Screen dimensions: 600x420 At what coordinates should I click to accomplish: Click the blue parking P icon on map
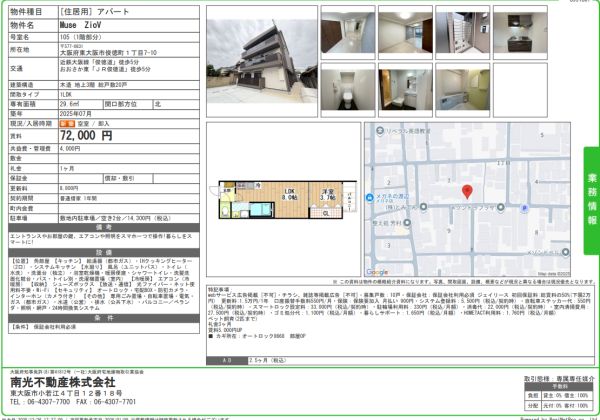click(524, 208)
